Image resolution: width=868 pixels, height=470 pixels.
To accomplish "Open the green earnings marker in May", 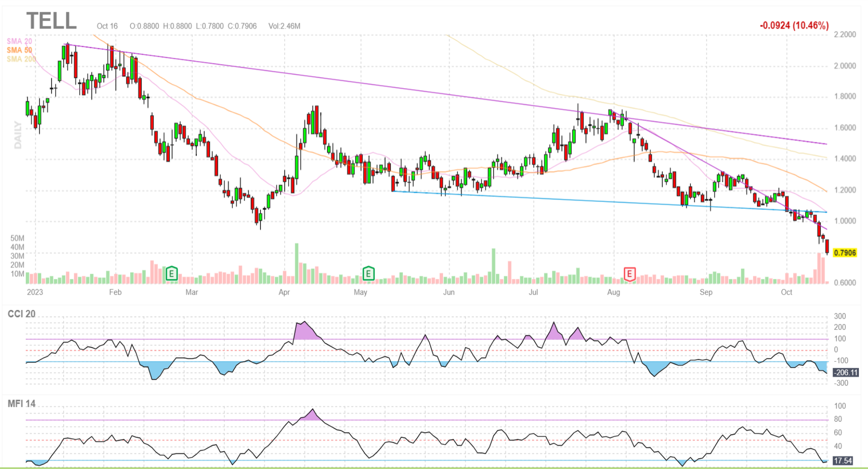I will (x=368, y=273).
